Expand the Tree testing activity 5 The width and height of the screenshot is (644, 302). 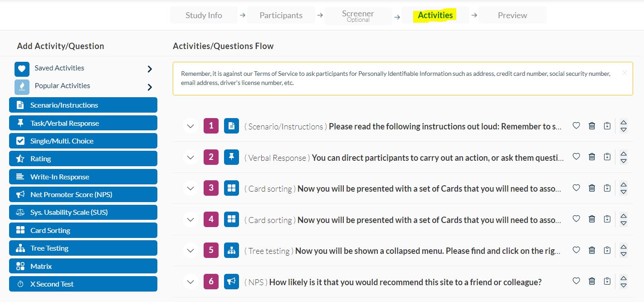pyautogui.click(x=191, y=251)
